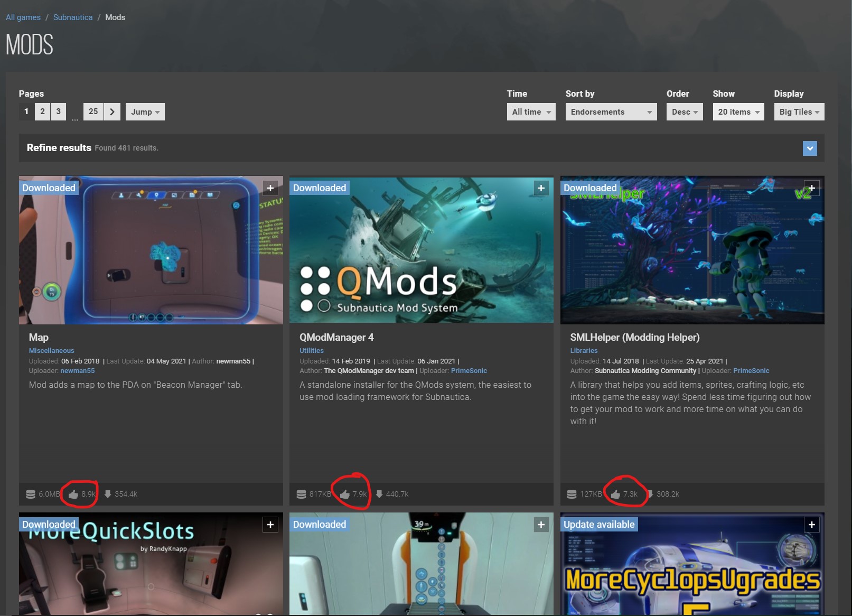This screenshot has height=616, width=852.
Task: Expand the Refine results panel
Action: 810,148
